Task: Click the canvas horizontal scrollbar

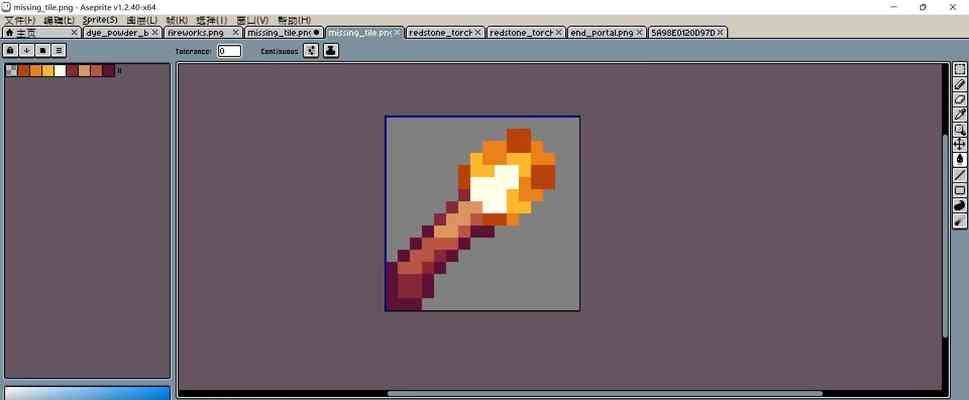Action: pyautogui.click(x=604, y=393)
